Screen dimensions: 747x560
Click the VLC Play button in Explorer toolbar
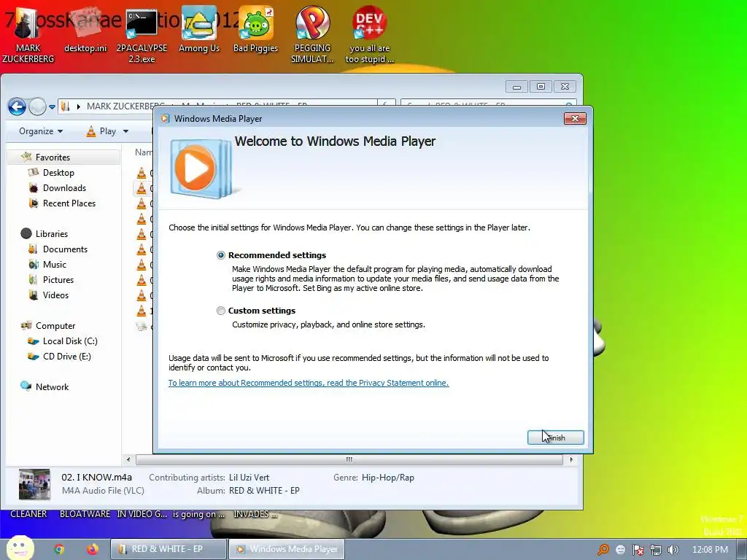tap(101, 131)
